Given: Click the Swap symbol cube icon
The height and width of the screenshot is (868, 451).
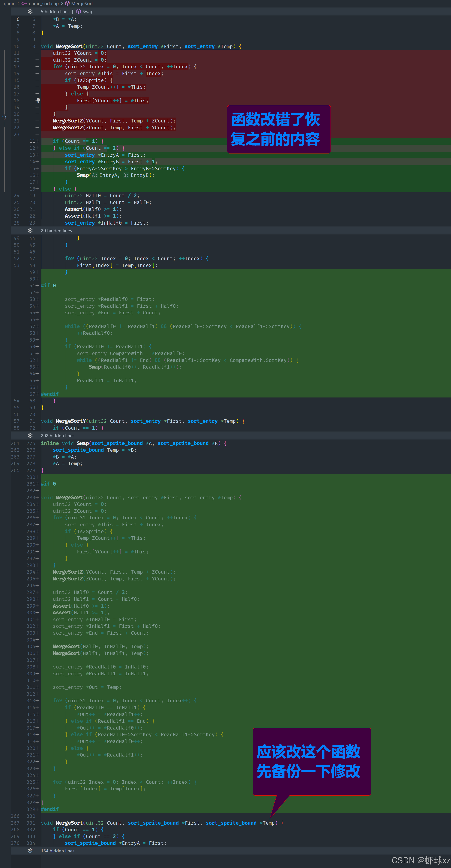Looking at the screenshot, I should pyautogui.click(x=79, y=11).
